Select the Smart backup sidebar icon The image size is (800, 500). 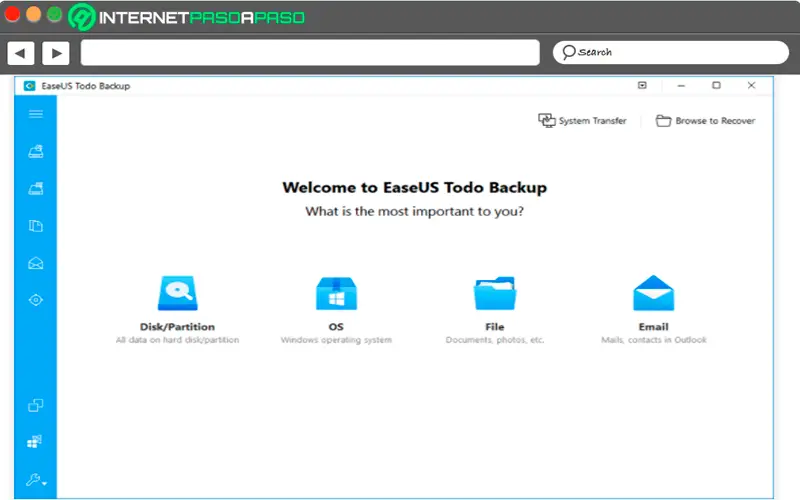[x=36, y=299]
